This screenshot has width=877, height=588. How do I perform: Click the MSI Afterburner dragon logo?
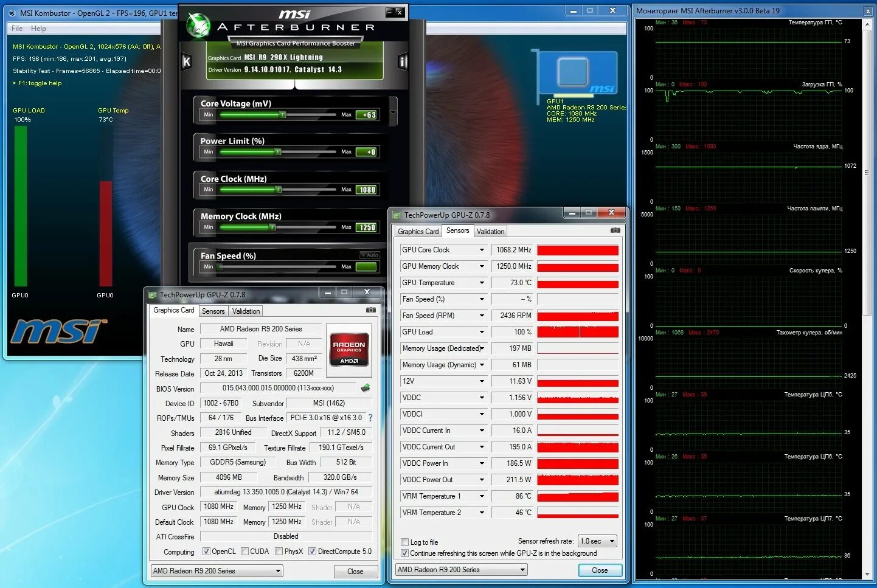(x=198, y=25)
